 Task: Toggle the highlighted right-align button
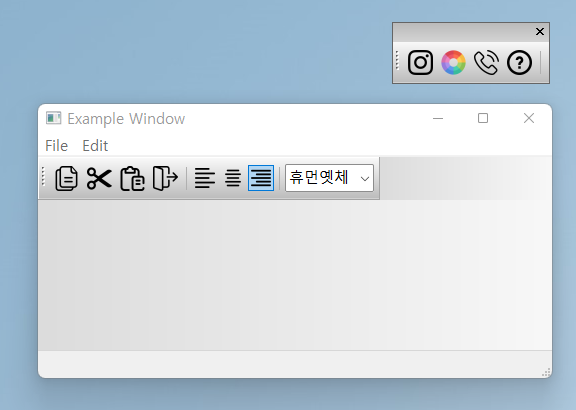pos(261,178)
